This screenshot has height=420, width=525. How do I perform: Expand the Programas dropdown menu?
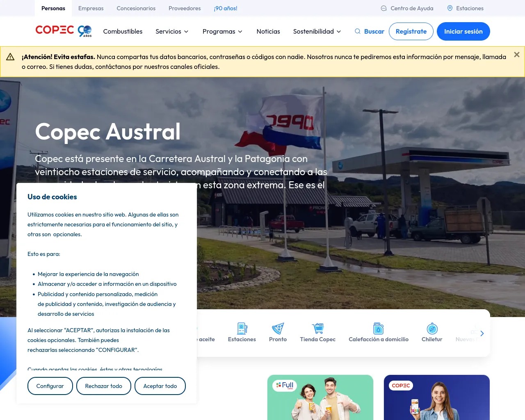coord(223,32)
